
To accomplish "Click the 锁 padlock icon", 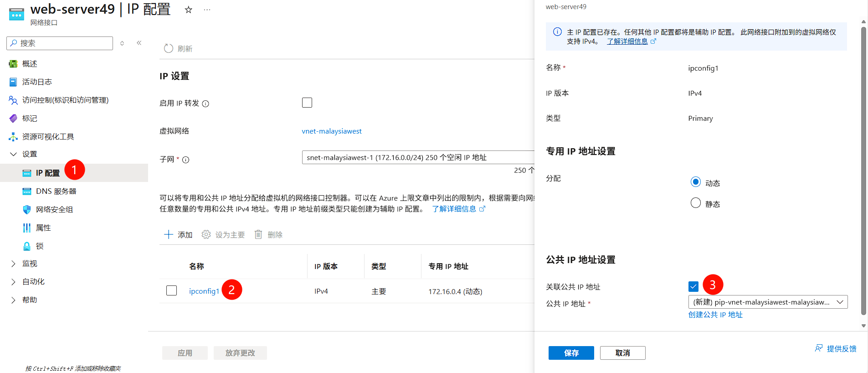I will click(x=27, y=246).
